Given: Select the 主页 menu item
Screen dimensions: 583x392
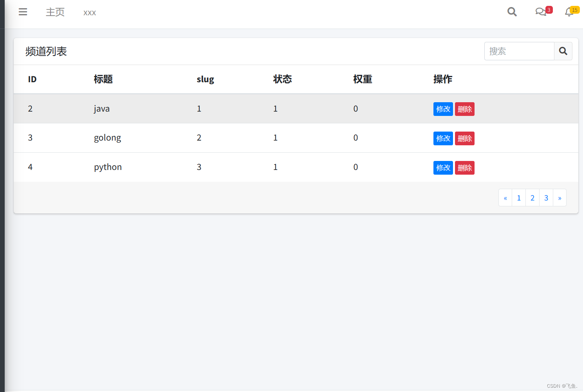Looking at the screenshot, I should [x=55, y=12].
